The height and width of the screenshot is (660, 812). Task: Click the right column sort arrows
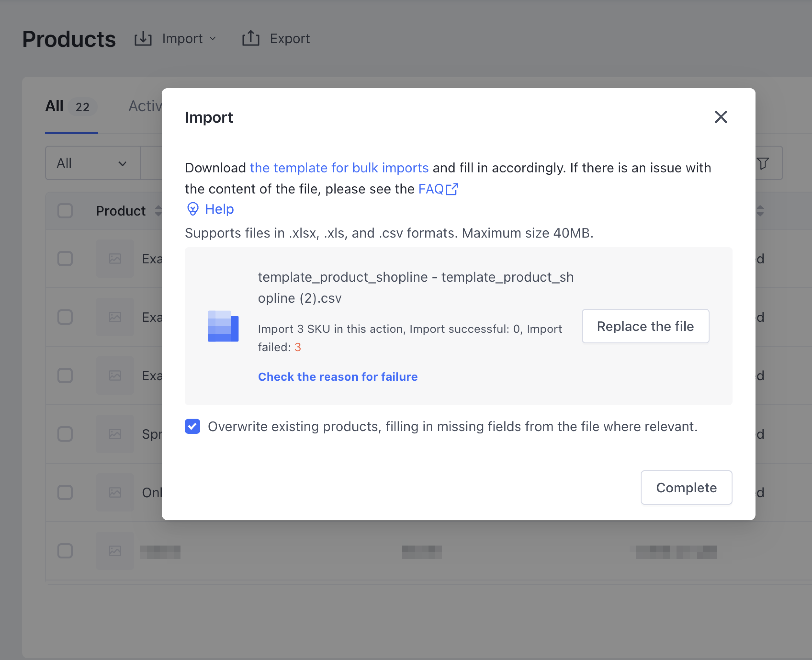point(760,211)
